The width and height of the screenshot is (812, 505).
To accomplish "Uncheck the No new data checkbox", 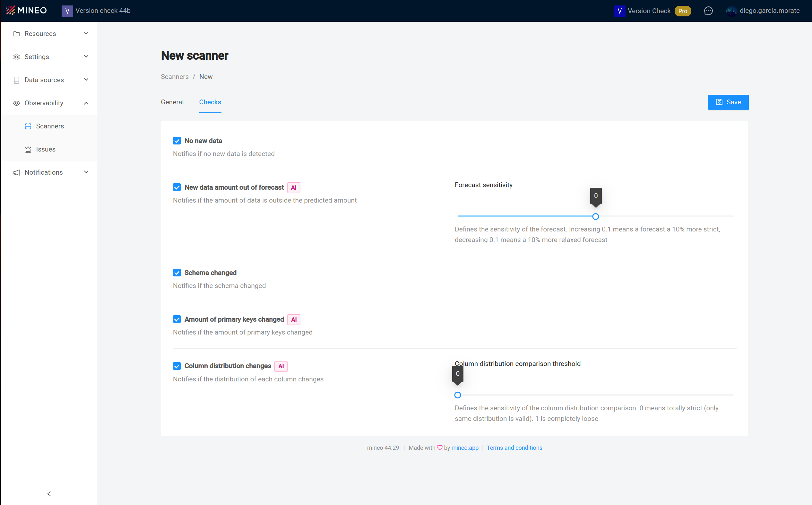I will pos(177,141).
